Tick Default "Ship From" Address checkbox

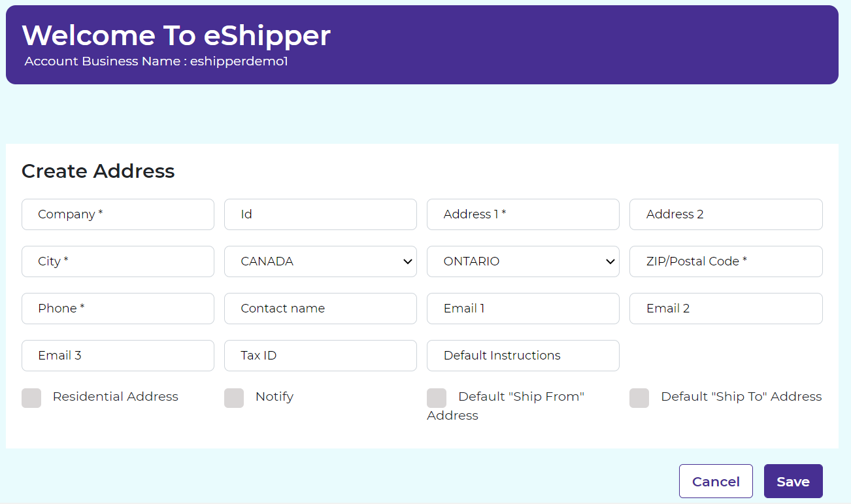[437, 397]
